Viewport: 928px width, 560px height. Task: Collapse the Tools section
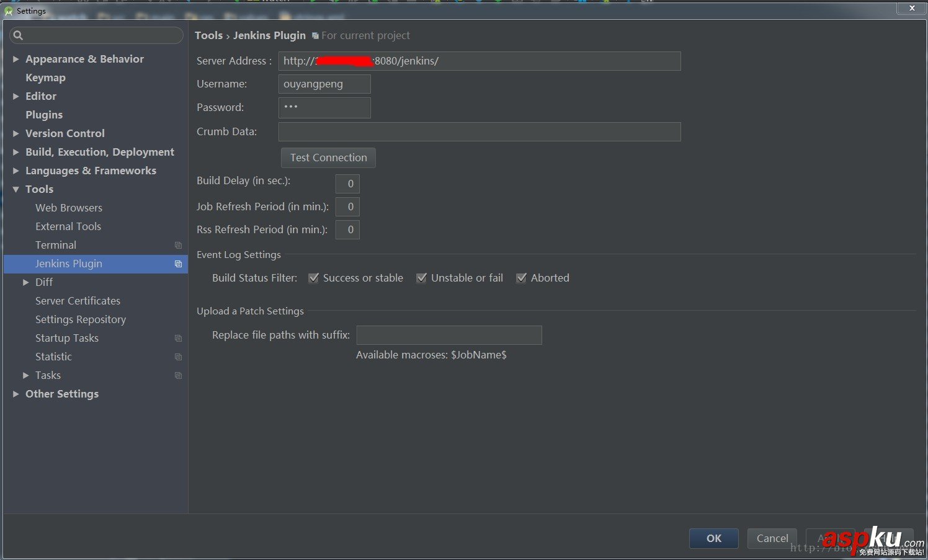(16, 189)
